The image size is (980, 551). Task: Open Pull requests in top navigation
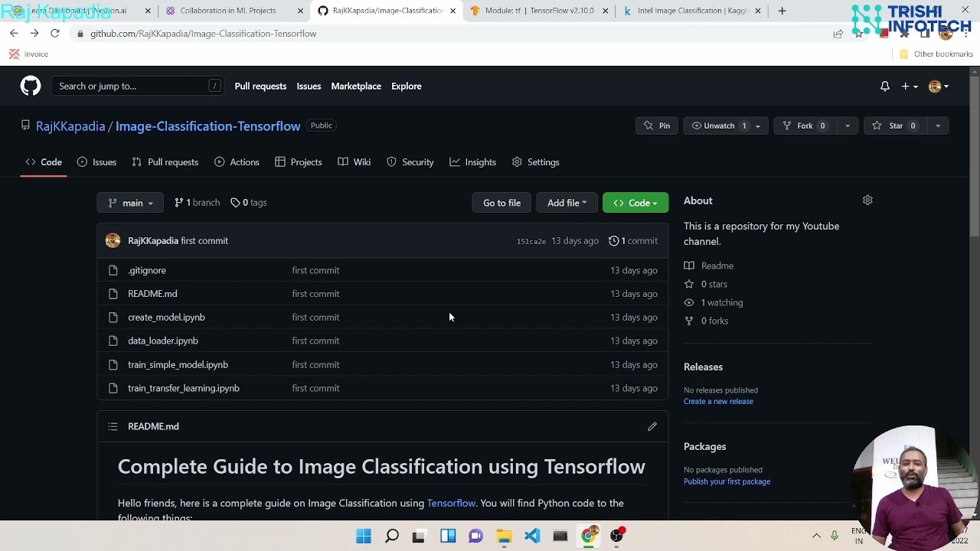[x=260, y=86]
